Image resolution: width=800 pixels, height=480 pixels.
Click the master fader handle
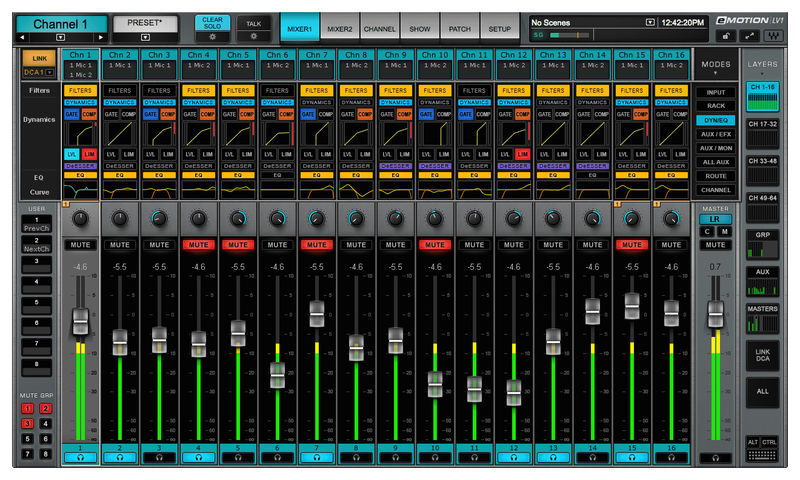[715, 315]
